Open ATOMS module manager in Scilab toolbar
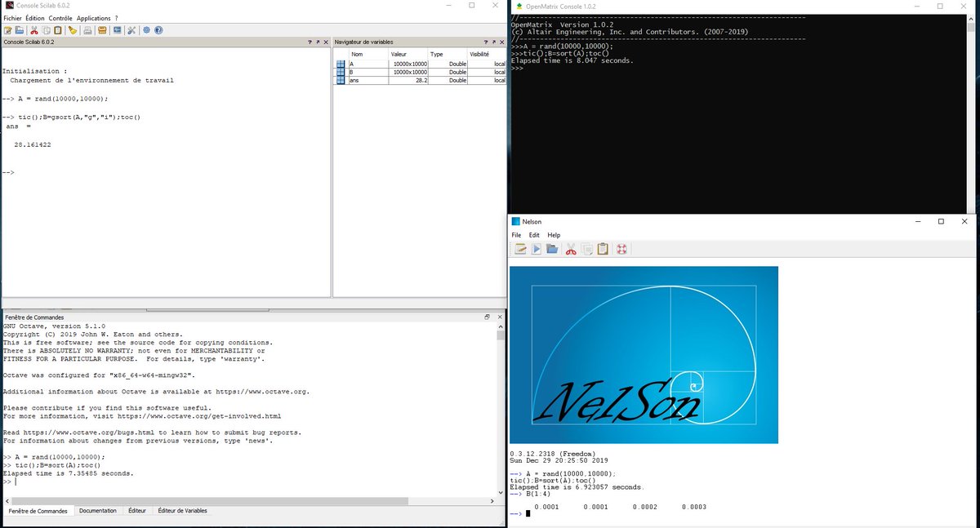Viewport: 980px width, 528px height. pyautogui.click(x=102, y=30)
